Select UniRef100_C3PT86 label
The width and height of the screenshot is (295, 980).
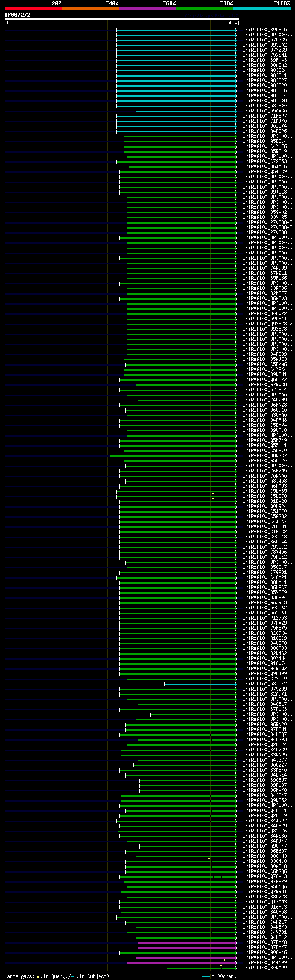pyautogui.click(x=265, y=288)
